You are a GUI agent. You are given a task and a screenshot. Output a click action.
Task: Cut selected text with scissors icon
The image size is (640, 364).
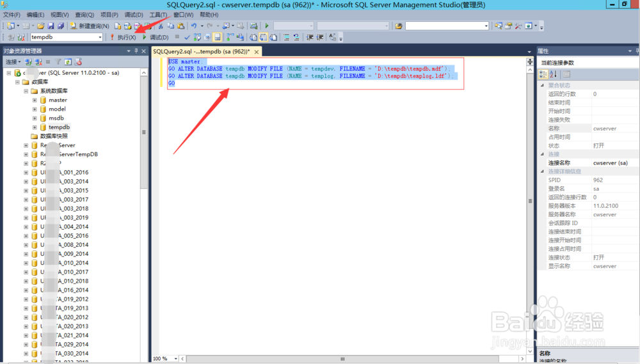click(161, 26)
